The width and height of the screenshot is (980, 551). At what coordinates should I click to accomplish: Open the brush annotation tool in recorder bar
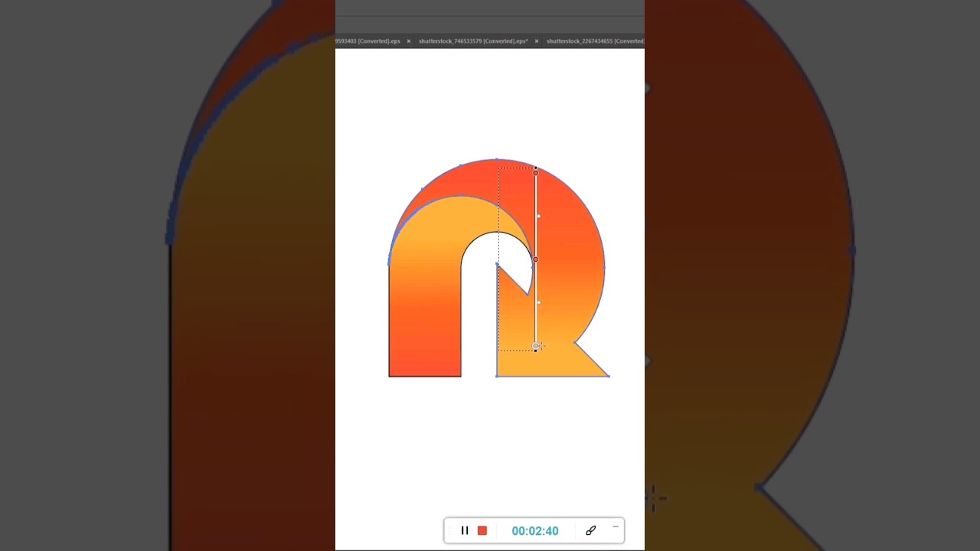591,530
